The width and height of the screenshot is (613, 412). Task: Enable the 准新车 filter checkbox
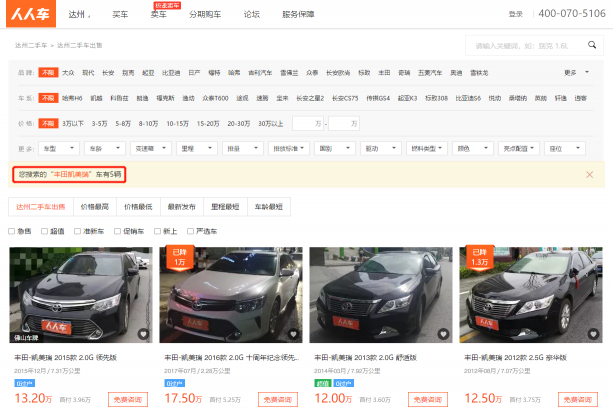click(x=77, y=231)
